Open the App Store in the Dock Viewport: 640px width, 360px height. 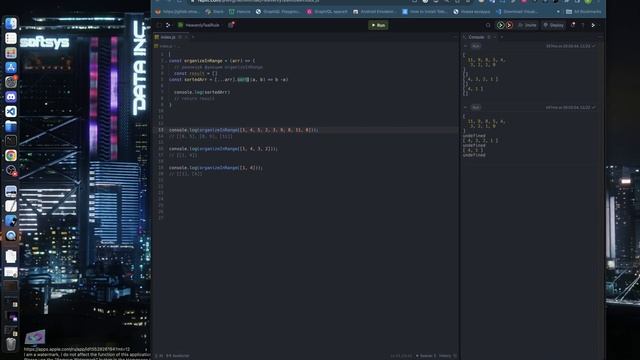click(x=11, y=67)
